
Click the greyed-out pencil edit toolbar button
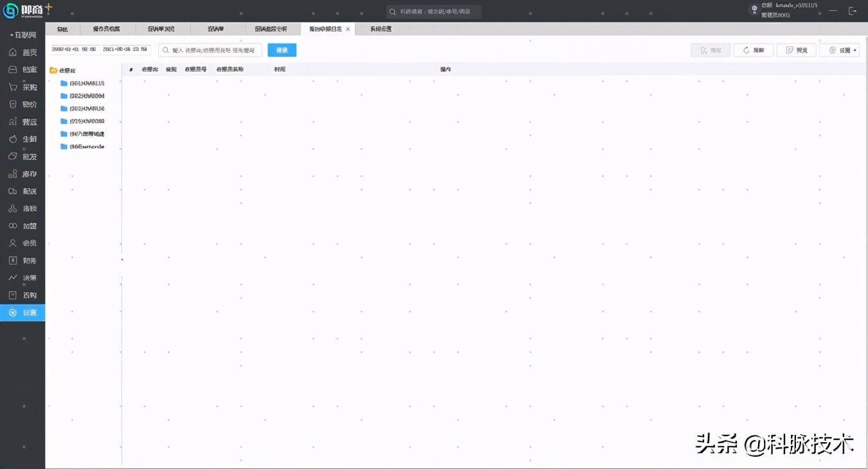click(710, 50)
